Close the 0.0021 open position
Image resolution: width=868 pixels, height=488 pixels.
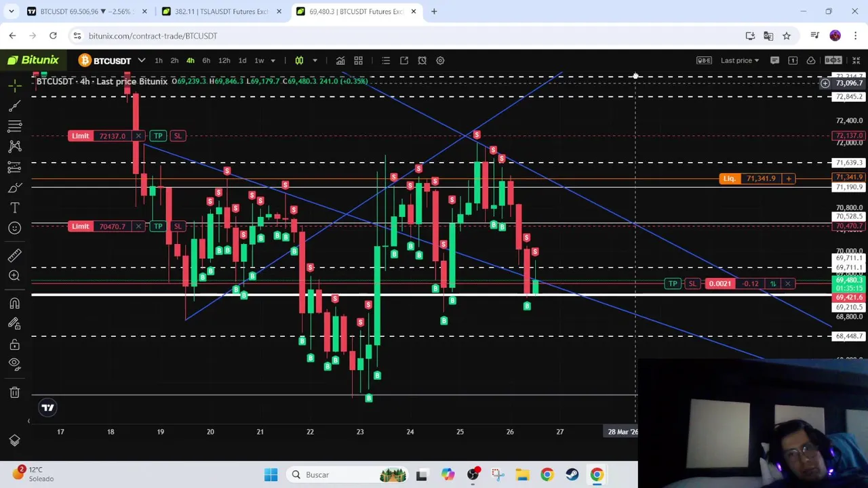click(788, 283)
